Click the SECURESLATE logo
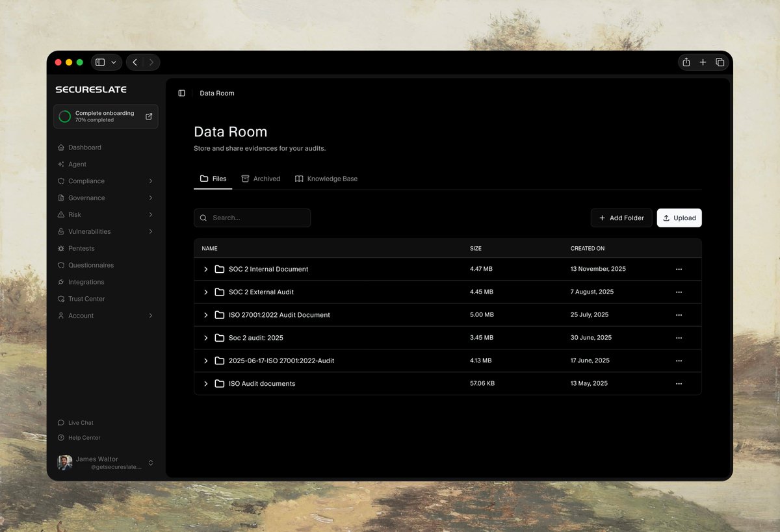The height and width of the screenshot is (532, 780). pos(91,90)
